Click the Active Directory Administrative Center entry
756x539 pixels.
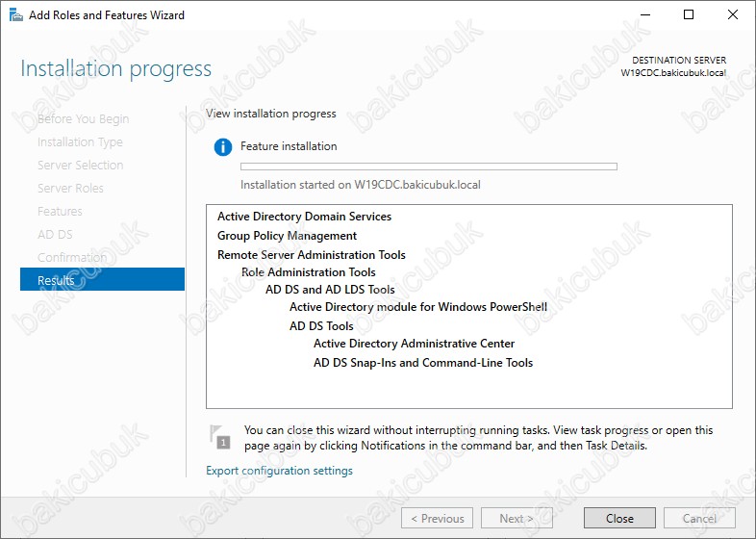(415, 344)
